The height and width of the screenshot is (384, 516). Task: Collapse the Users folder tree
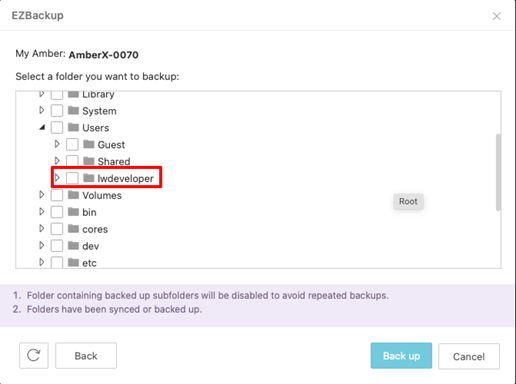click(42, 127)
